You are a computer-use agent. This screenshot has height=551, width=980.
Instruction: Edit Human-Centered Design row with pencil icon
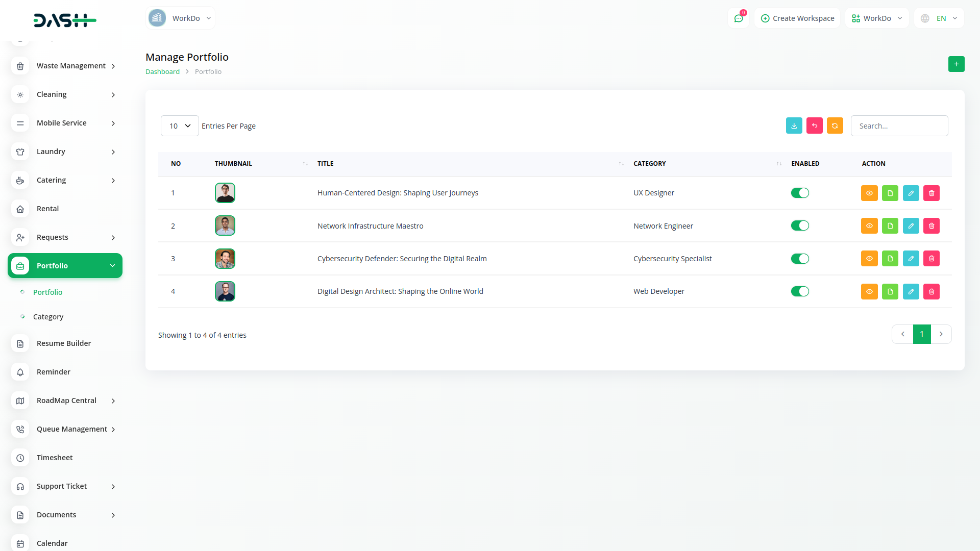click(x=911, y=193)
